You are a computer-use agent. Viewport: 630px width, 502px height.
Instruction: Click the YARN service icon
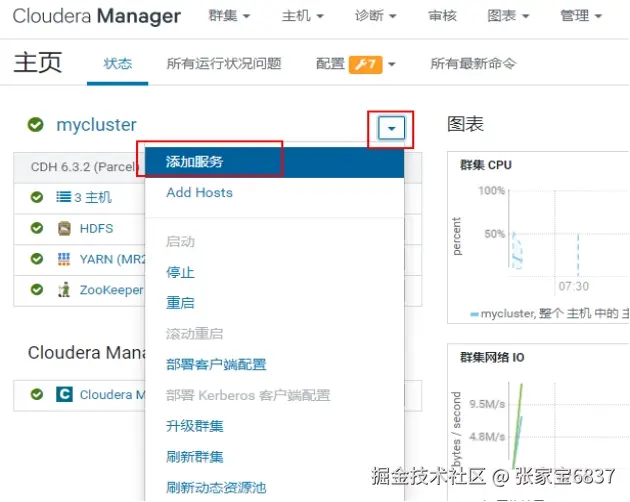coord(64,259)
